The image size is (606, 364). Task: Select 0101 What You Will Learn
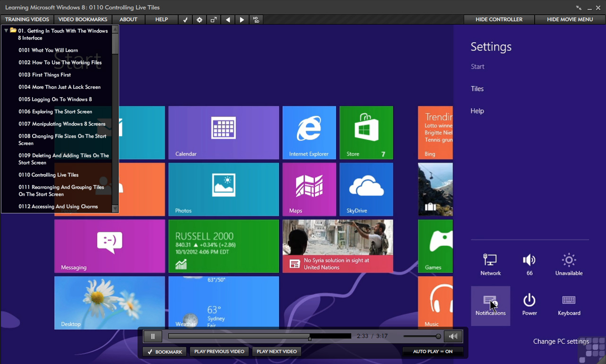[48, 50]
